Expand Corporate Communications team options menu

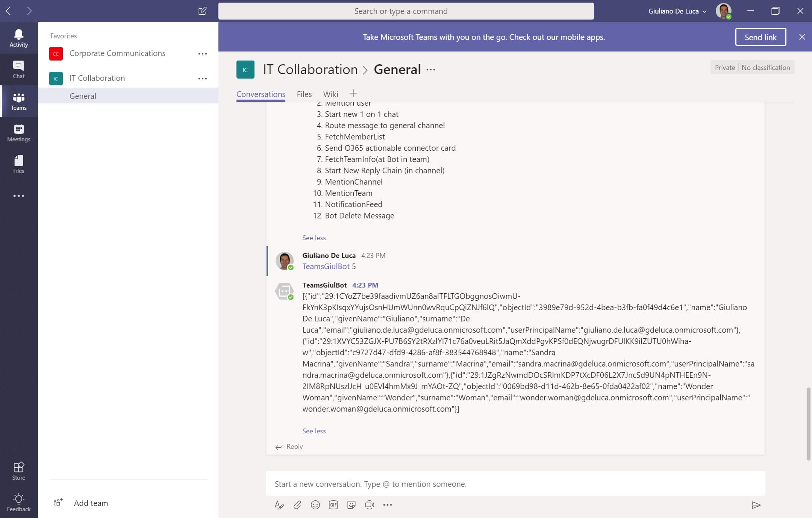coord(202,53)
